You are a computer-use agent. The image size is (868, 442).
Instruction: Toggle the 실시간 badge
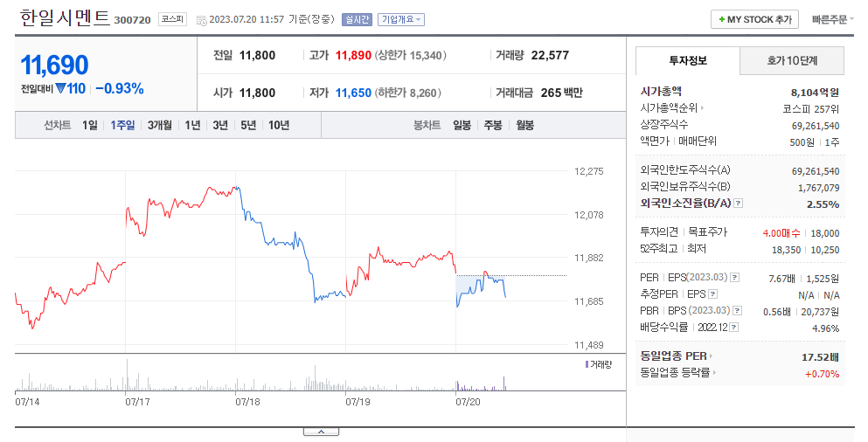point(357,19)
